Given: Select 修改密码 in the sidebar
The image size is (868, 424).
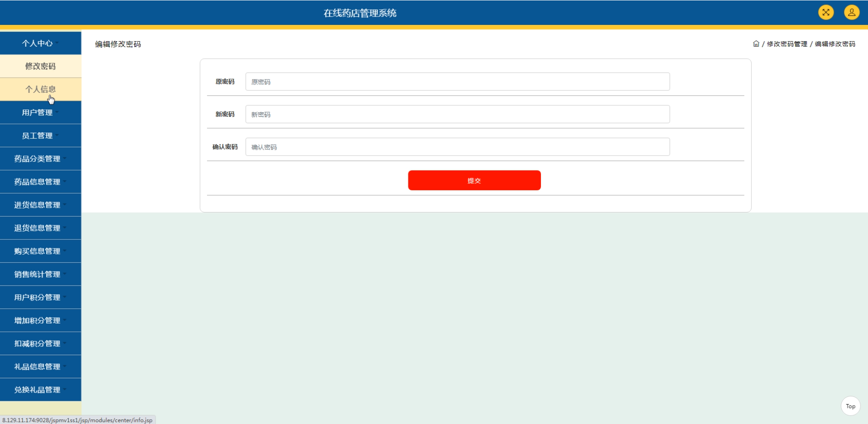Looking at the screenshot, I should click(x=41, y=66).
